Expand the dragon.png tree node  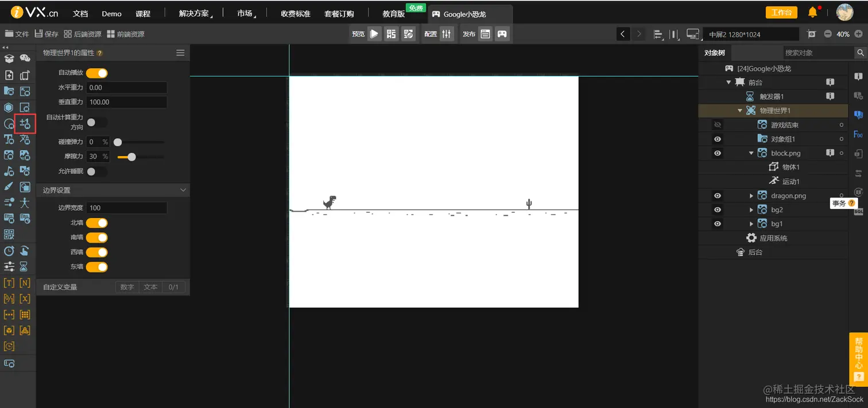tap(751, 196)
